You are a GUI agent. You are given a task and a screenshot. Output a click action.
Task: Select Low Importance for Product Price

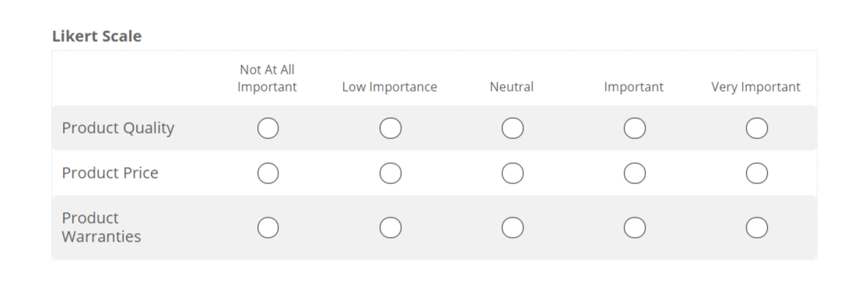pos(390,173)
